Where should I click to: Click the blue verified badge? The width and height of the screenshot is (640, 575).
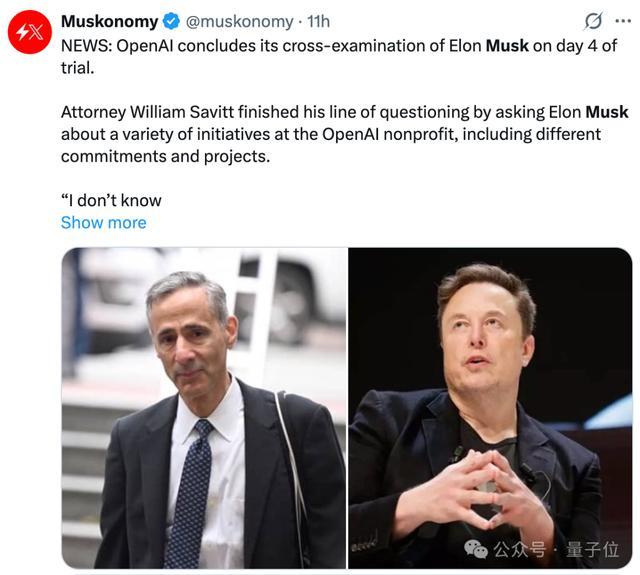tap(171, 22)
